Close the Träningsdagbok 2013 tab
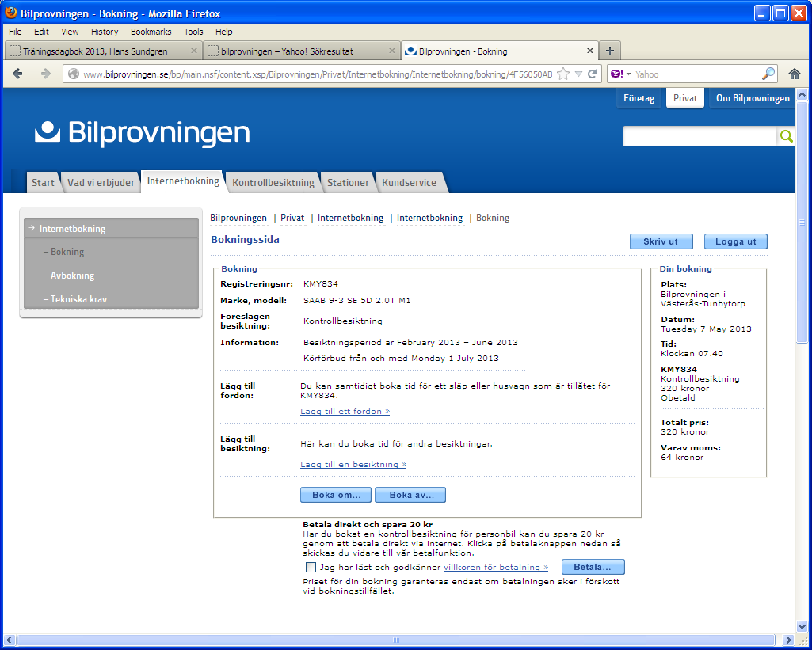 click(x=193, y=51)
